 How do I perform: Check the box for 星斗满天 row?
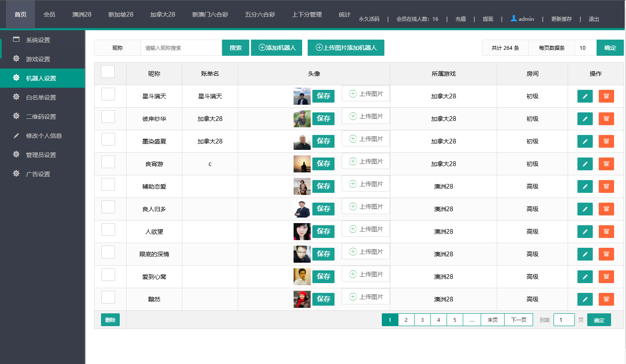(x=108, y=94)
